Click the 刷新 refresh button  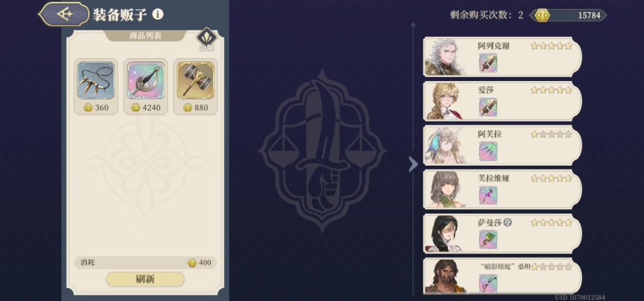pos(145,279)
